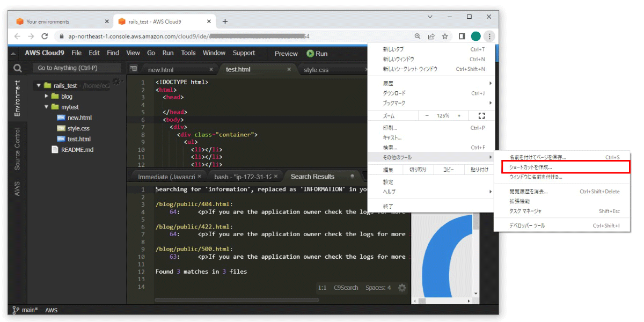Increase zoom with the plus button
This screenshot has height=322, width=644.
pyautogui.click(x=459, y=116)
